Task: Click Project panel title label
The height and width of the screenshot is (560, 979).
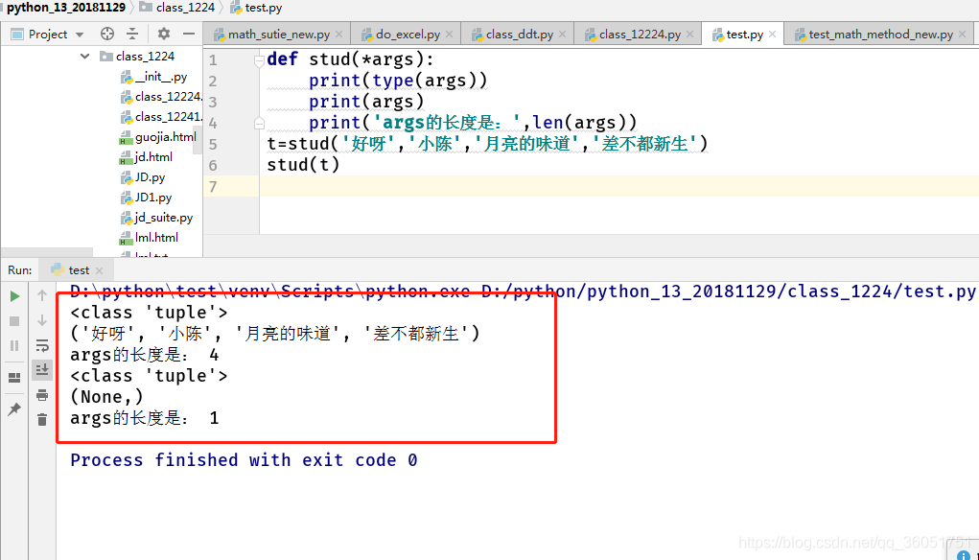Action: (x=47, y=35)
